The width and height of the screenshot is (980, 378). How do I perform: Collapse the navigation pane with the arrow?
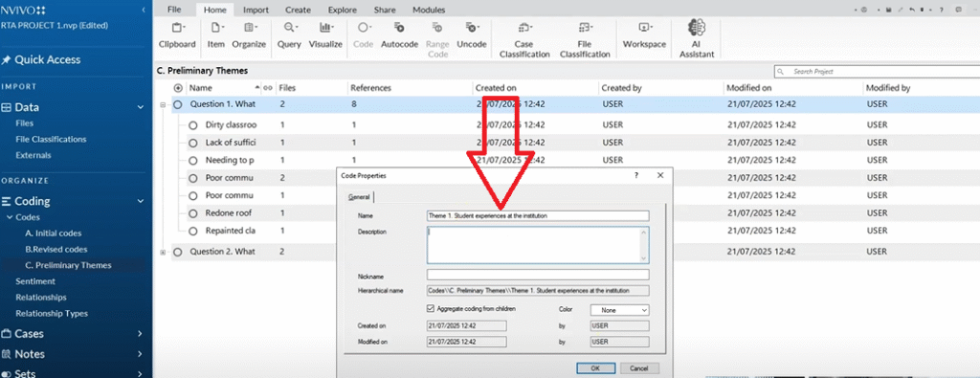pyautogui.click(x=144, y=10)
